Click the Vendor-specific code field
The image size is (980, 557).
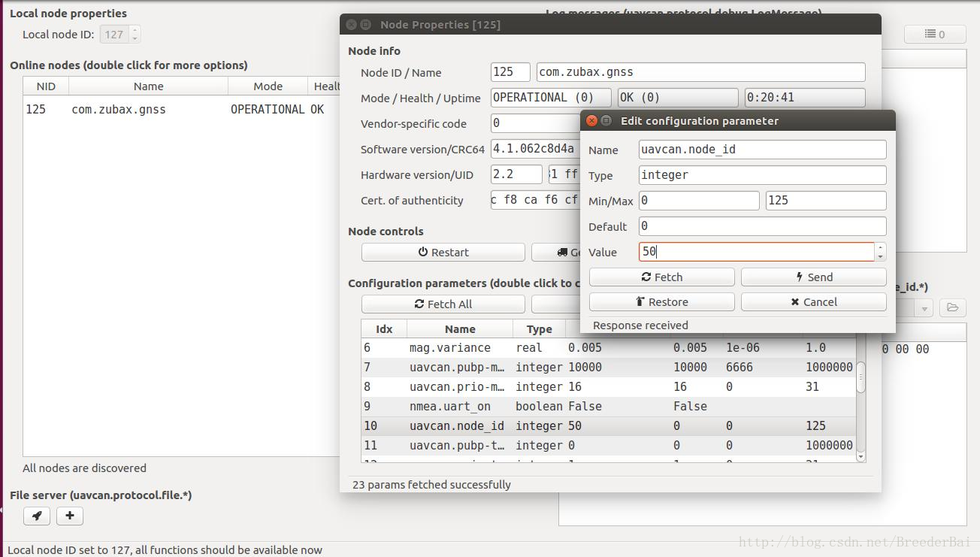[x=536, y=123]
